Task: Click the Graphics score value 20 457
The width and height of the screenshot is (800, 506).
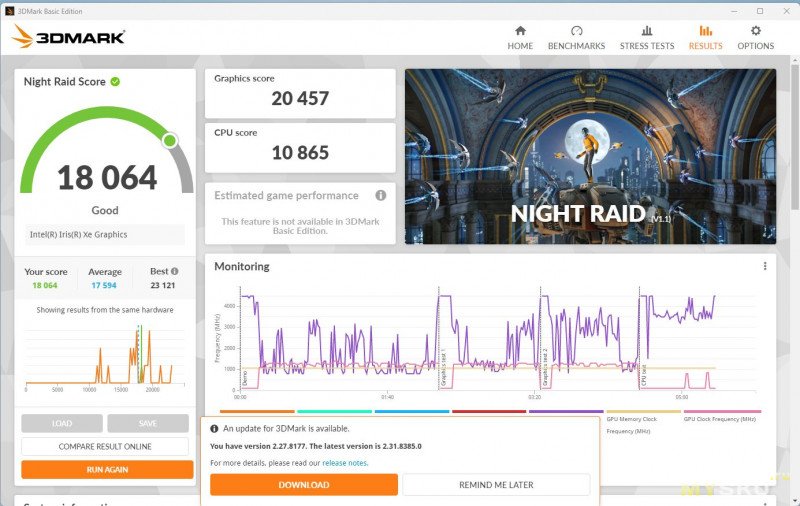Action: click(x=300, y=98)
